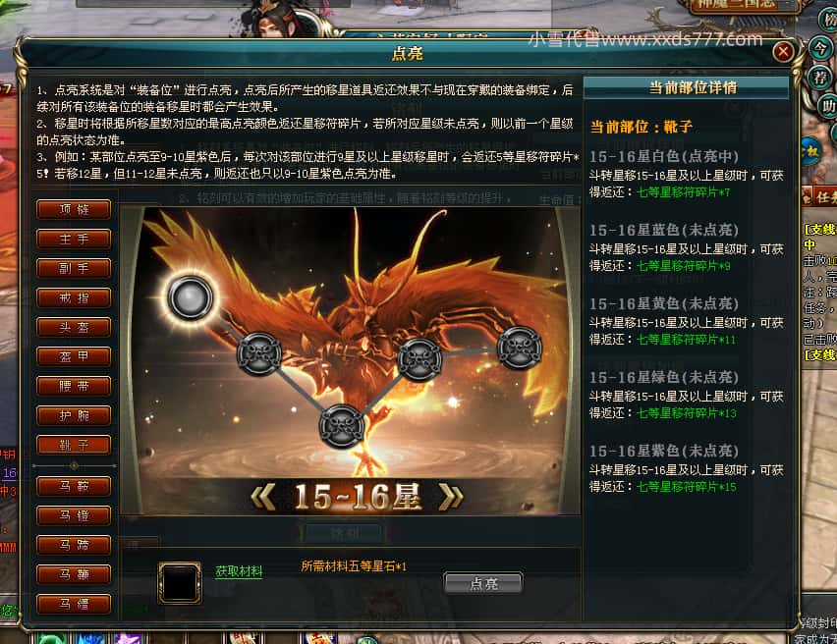Switch to the 副手 off-hand tab
837x644 pixels.
[74, 268]
